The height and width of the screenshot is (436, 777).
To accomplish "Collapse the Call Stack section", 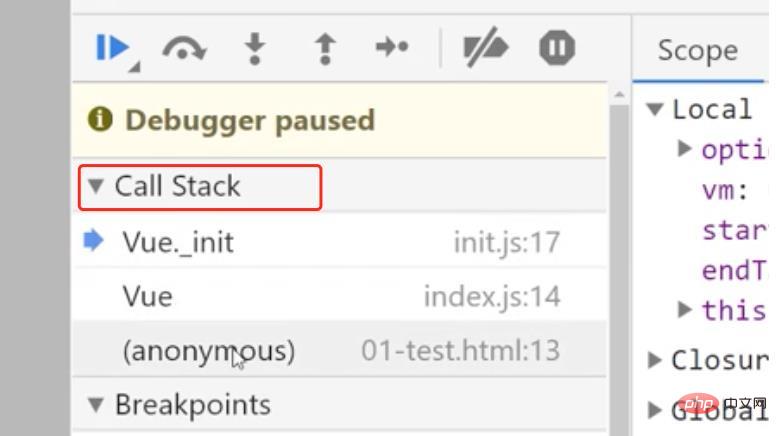I will tap(97, 186).
